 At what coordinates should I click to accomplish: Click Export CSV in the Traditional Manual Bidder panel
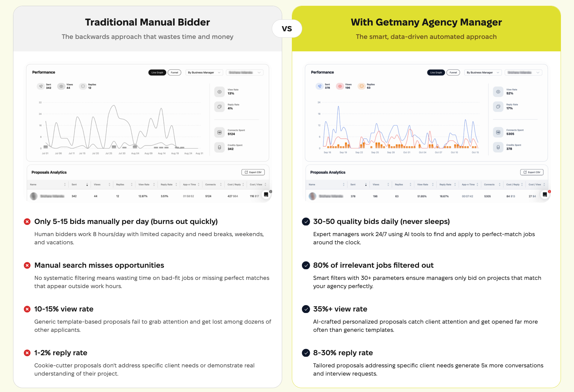(x=253, y=172)
